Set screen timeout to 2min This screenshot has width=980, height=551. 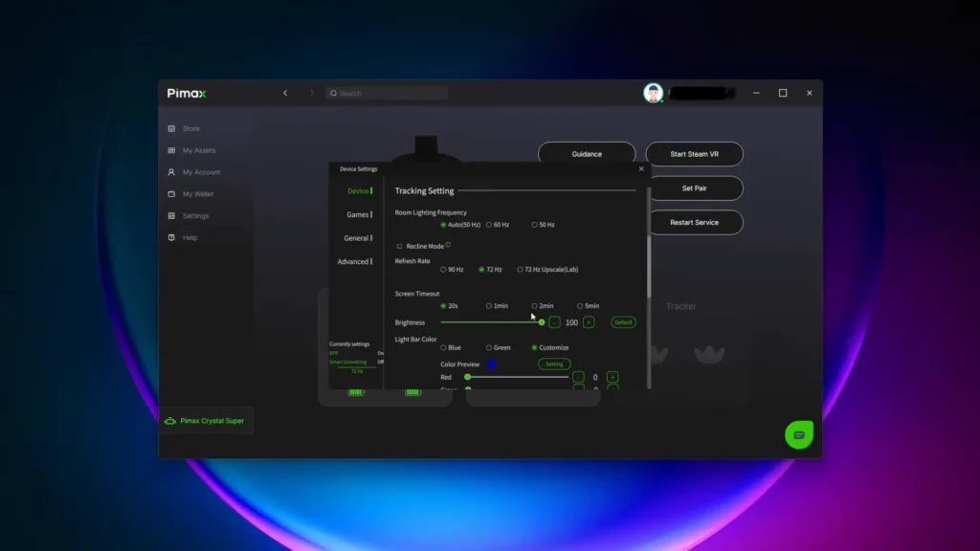coord(543,306)
